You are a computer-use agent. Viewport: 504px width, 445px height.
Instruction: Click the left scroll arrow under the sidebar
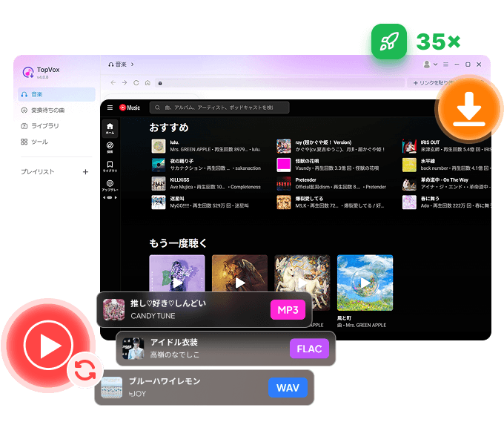coord(105,197)
